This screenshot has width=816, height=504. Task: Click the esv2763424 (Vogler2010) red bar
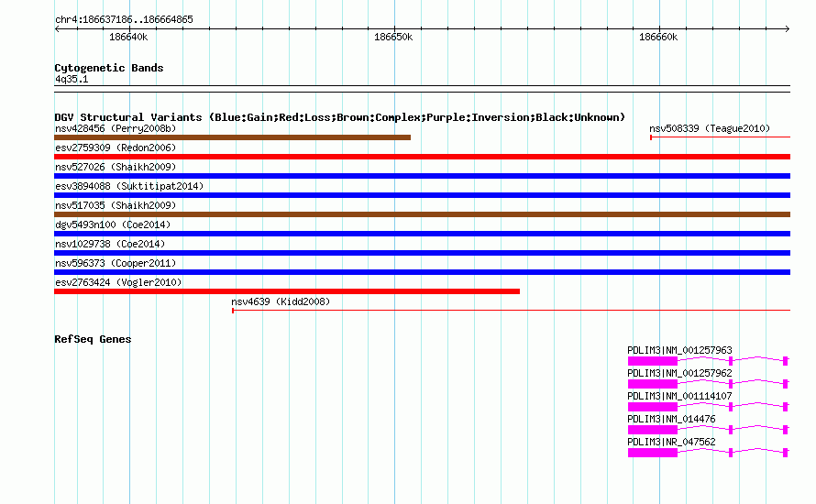[x=287, y=291]
